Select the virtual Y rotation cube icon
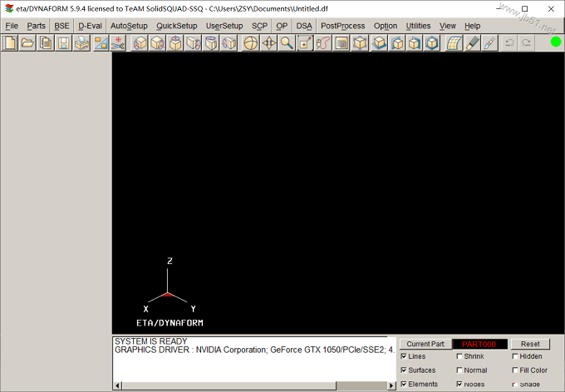 [158, 43]
